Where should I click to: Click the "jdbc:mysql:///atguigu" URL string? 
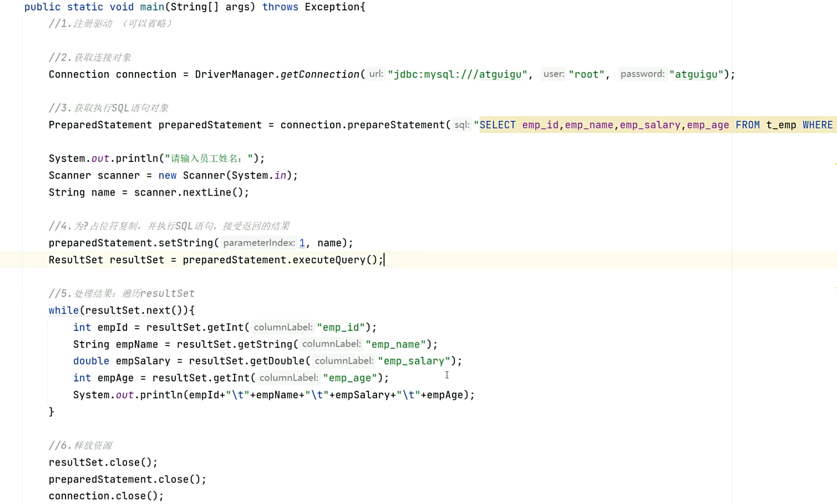tap(458, 74)
